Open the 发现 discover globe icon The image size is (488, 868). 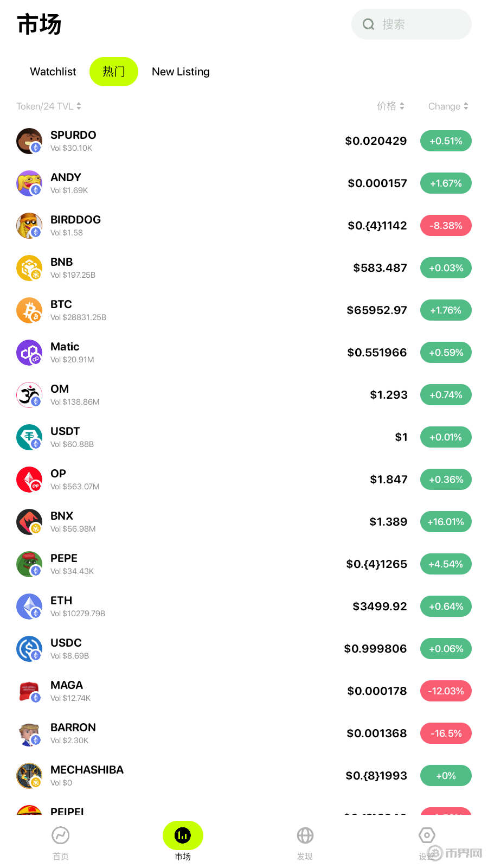[x=305, y=835]
